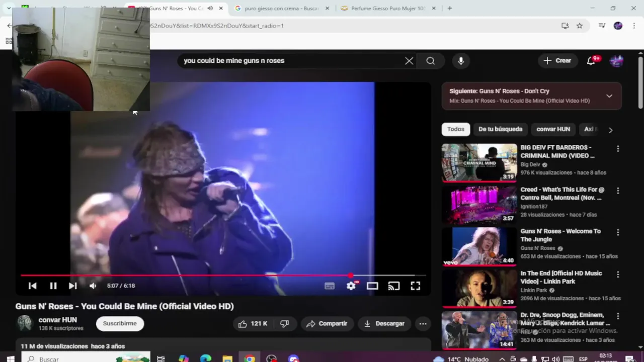644x362 pixels.
Task: Go back to the previous video
Action: coord(32,286)
